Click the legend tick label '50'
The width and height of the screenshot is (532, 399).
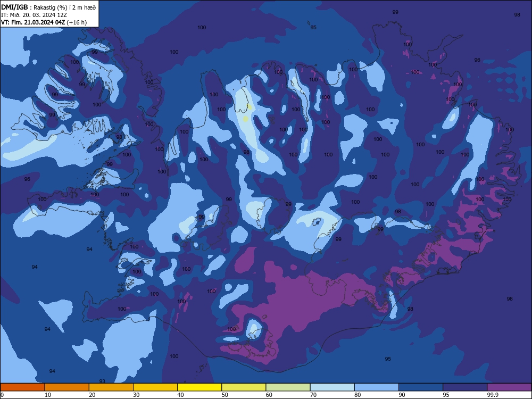tap(225, 395)
